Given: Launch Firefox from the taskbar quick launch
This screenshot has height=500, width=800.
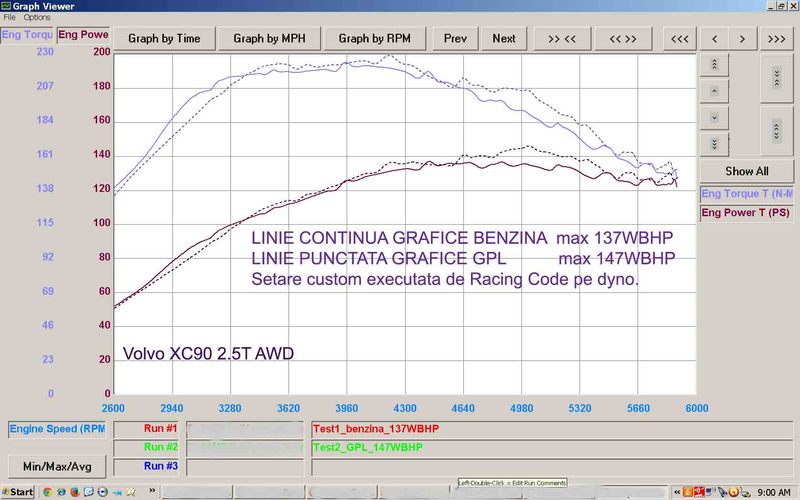Looking at the screenshot, I should pyautogui.click(x=75, y=492).
